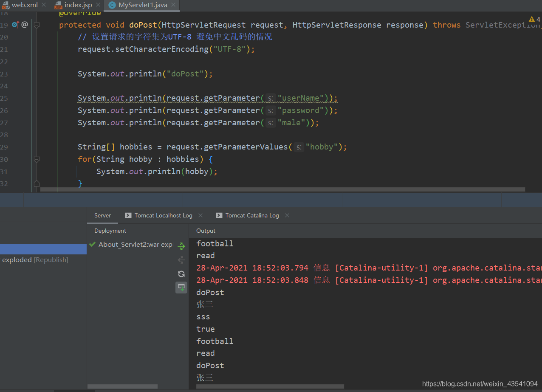The height and width of the screenshot is (392, 542).
Task: Open the Server tab in Run panel
Action: click(102, 215)
